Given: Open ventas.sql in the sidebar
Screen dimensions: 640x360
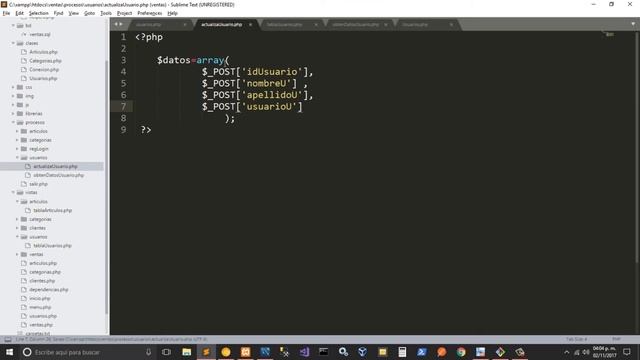Looking at the screenshot, I should (40, 34).
